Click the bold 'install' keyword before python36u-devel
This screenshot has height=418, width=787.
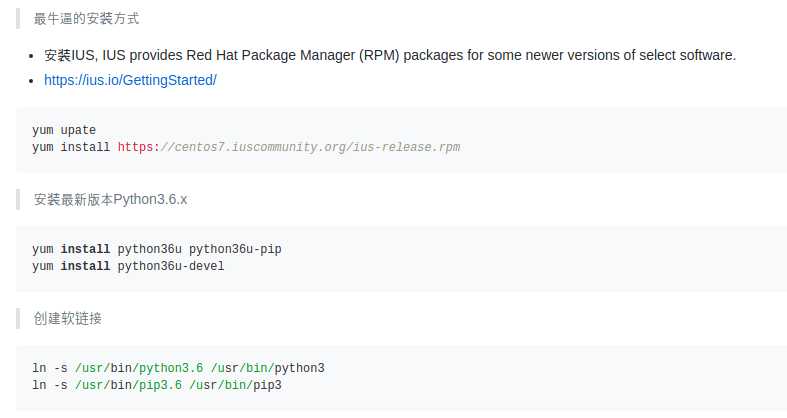click(85, 266)
